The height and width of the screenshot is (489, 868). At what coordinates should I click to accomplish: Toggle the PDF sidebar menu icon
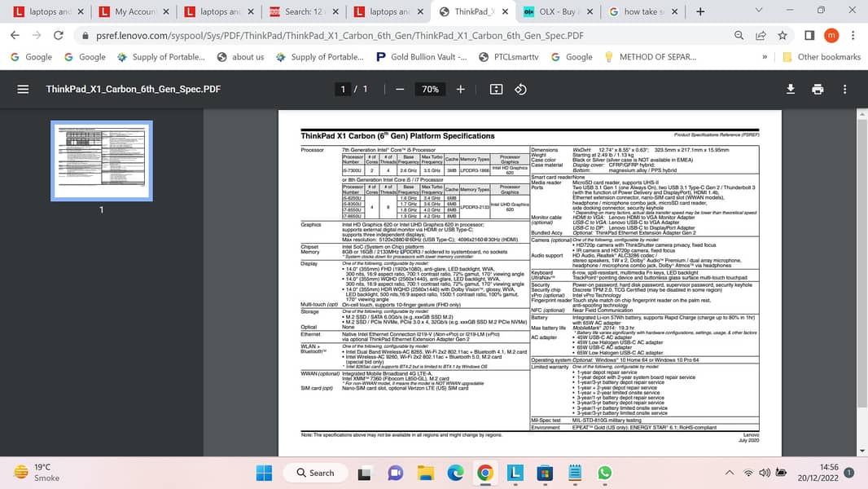(x=23, y=89)
